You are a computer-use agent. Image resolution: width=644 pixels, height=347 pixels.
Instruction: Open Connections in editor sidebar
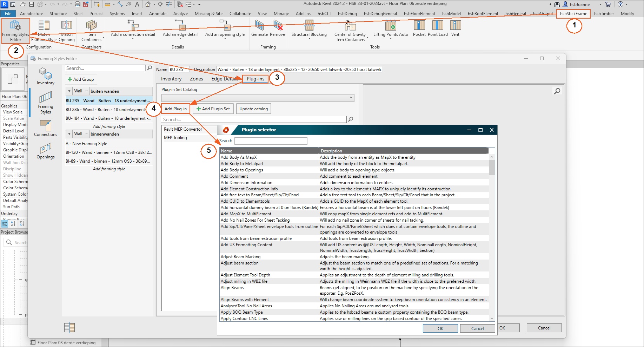[46, 128]
